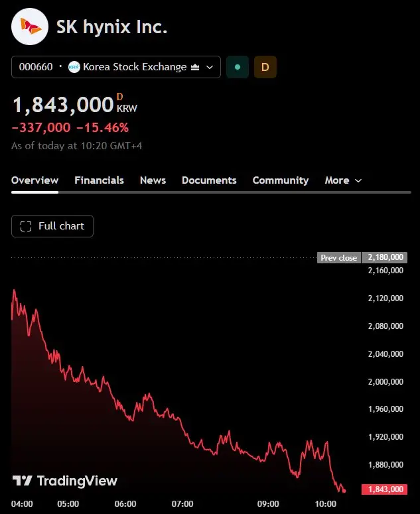420x514 pixels.
Task: Click the fullscreen brackets icon
Action: point(26,226)
